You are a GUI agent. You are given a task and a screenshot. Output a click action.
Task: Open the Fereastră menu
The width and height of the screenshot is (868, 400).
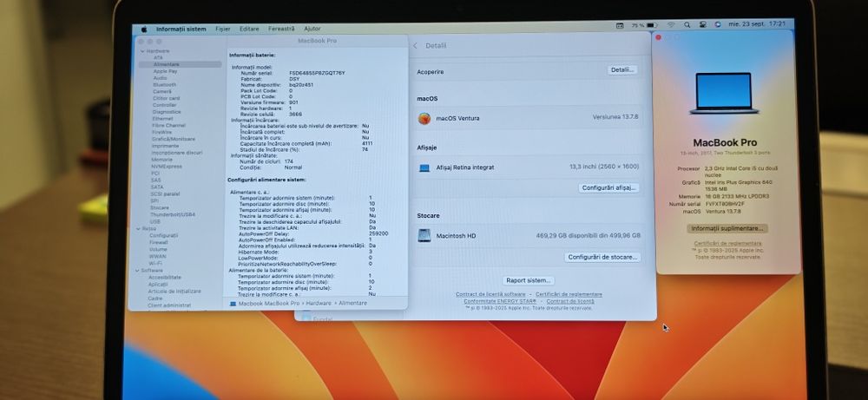pos(281,29)
